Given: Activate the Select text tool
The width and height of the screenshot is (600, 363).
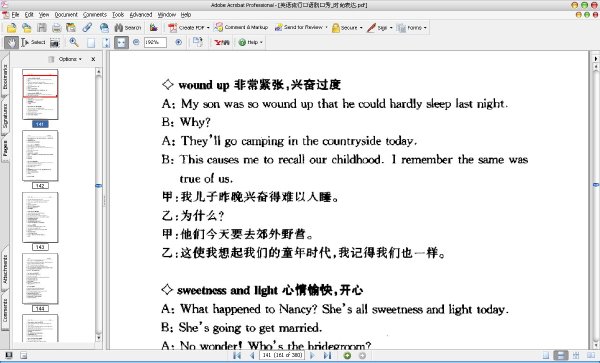Looking at the screenshot, I should click(33, 42).
